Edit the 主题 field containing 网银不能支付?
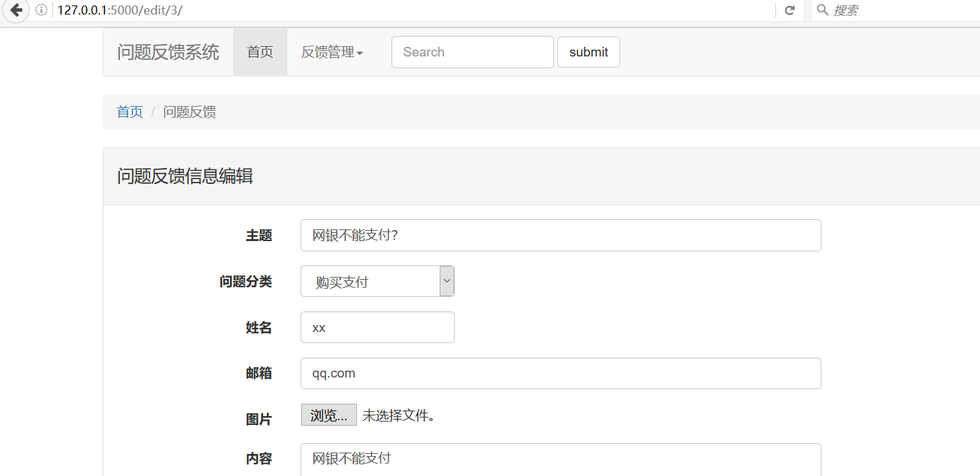The height and width of the screenshot is (476, 980). click(561, 236)
